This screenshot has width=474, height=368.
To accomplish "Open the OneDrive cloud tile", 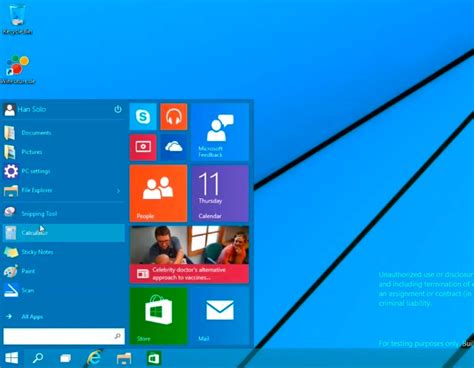I will (174, 147).
